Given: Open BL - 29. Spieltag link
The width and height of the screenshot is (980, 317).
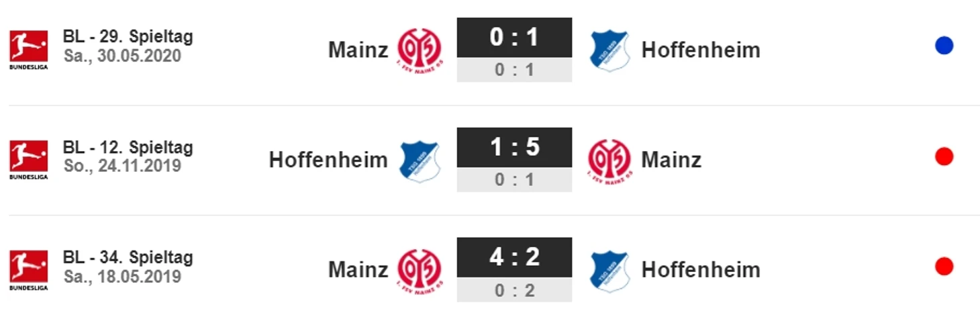Looking at the screenshot, I should pos(128,36).
